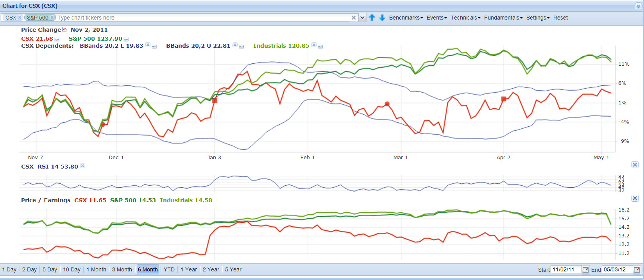Click the blue up arrow icon
The height and width of the screenshot is (280, 644).
pos(372,18)
